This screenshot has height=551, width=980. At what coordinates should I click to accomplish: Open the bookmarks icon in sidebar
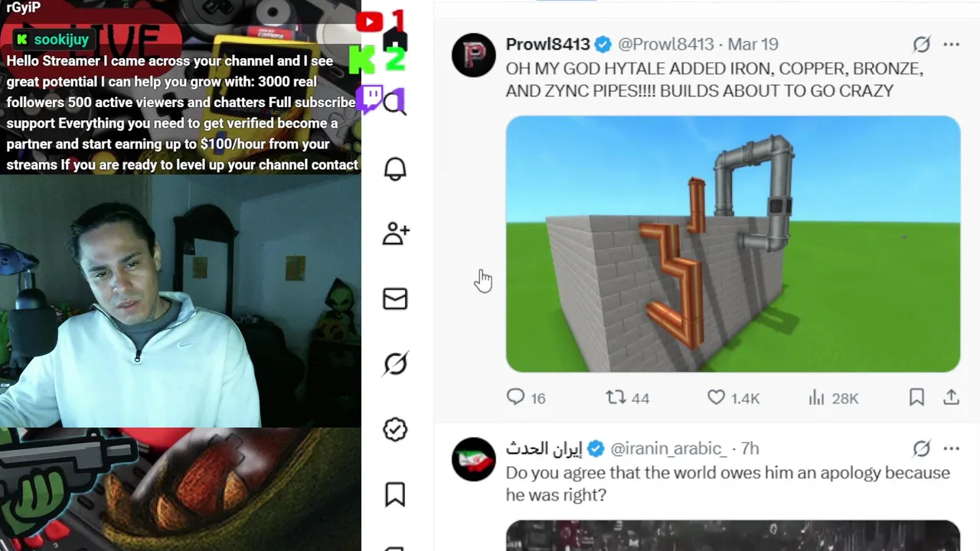(395, 494)
